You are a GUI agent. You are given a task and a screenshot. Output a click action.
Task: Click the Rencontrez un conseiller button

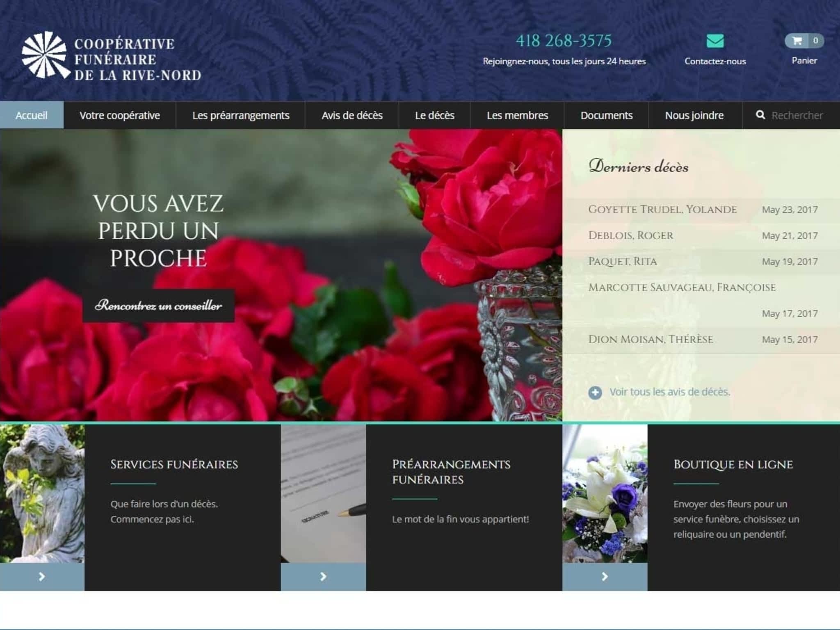pyautogui.click(x=158, y=306)
